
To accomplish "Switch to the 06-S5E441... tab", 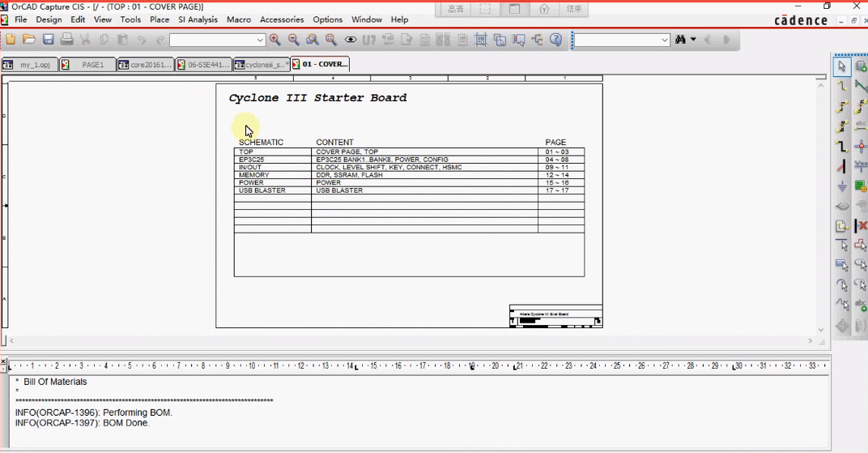I will (x=204, y=65).
